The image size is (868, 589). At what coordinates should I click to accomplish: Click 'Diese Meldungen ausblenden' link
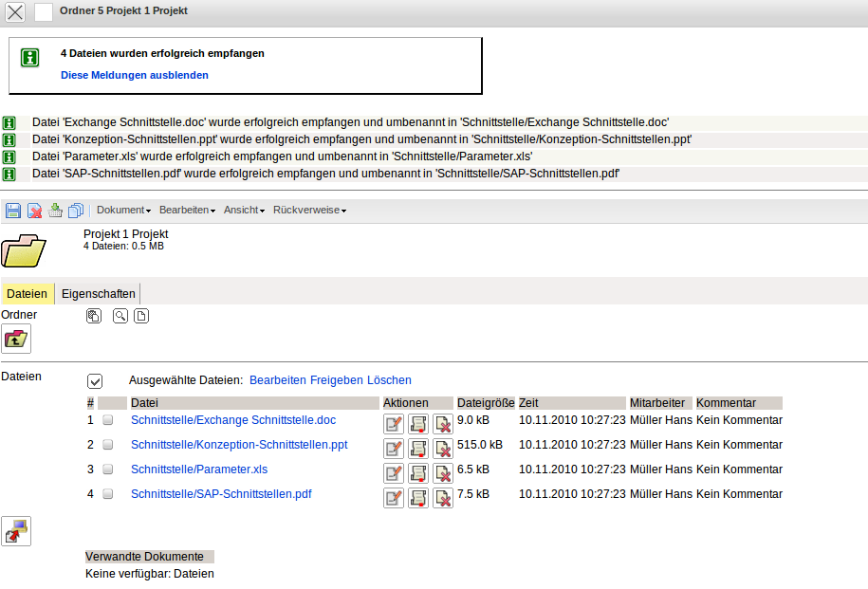[x=135, y=75]
